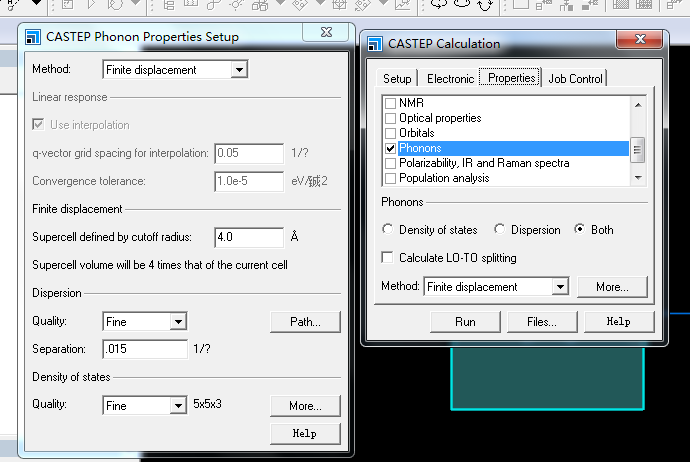This screenshot has height=462, width=690.
Task: Click the CASTEP Calculation window title icon
Action: click(x=374, y=44)
